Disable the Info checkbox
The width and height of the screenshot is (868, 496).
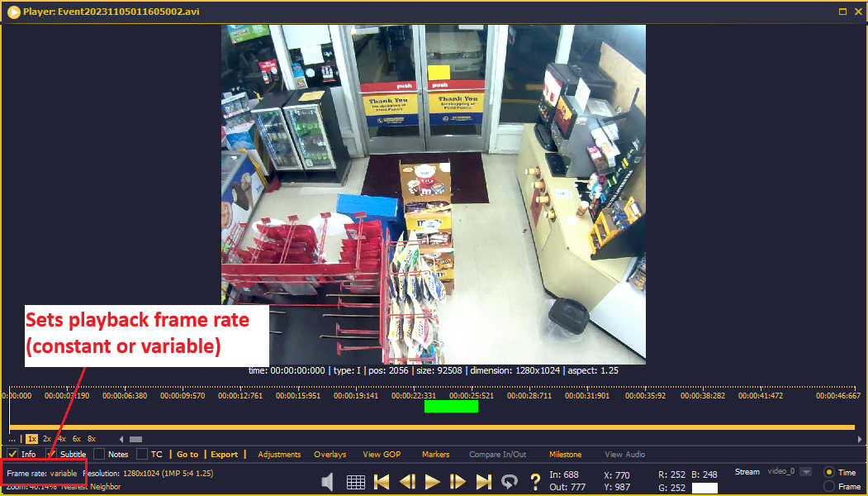12,453
